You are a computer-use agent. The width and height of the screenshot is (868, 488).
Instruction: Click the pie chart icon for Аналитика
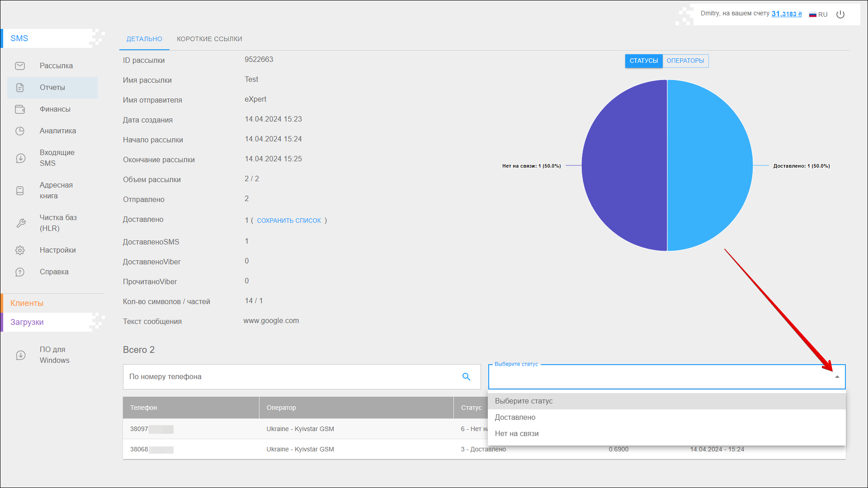pyautogui.click(x=20, y=131)
